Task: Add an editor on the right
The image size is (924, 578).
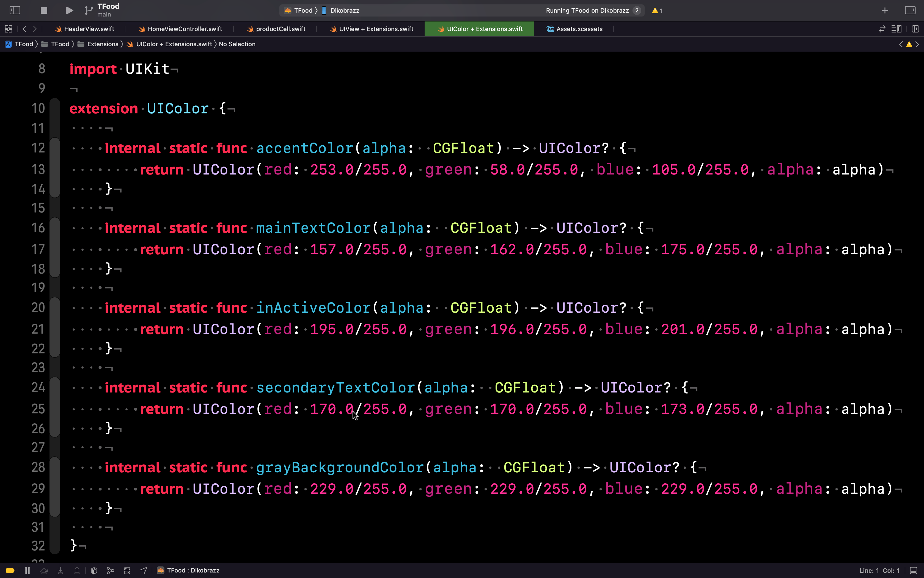Action: [915, 29]
